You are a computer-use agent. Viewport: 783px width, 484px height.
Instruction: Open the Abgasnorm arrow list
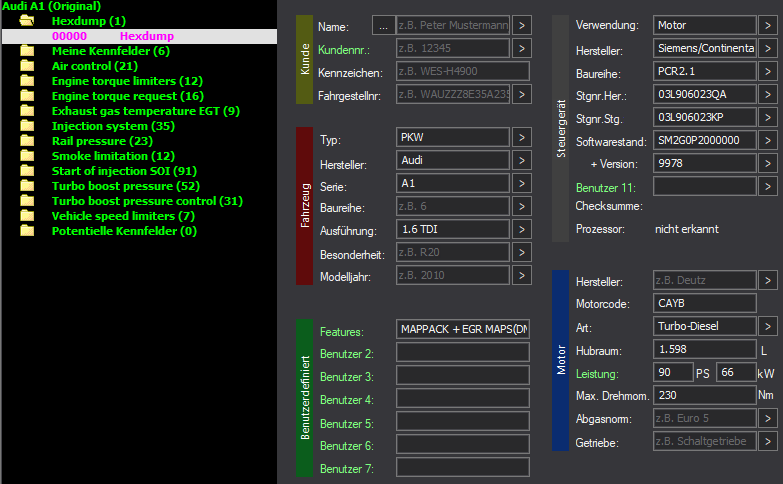(x=768, y=418)
